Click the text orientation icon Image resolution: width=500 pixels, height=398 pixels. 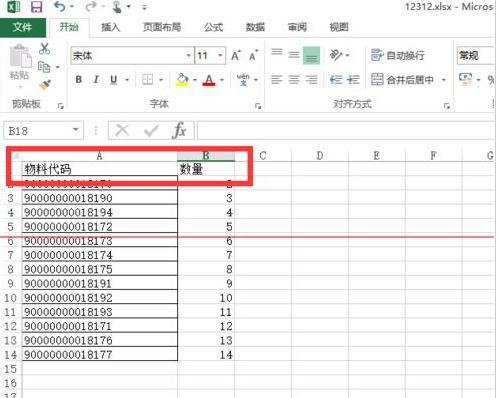[336, 55]
